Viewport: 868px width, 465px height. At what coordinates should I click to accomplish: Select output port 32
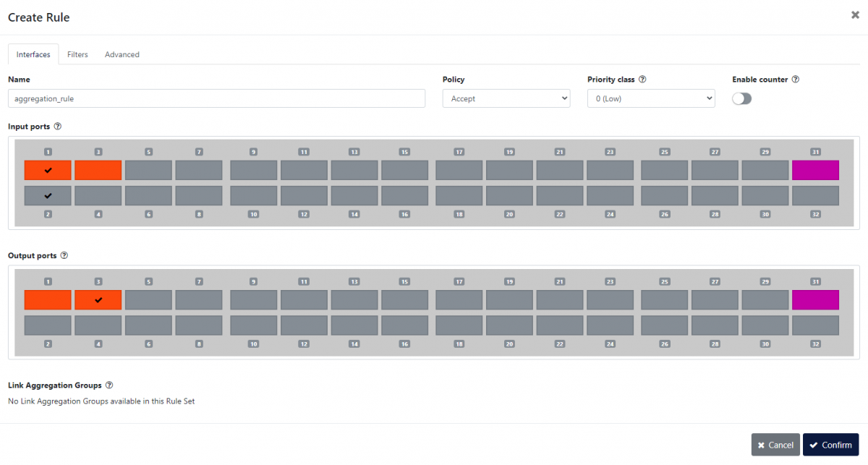(815, 325)
